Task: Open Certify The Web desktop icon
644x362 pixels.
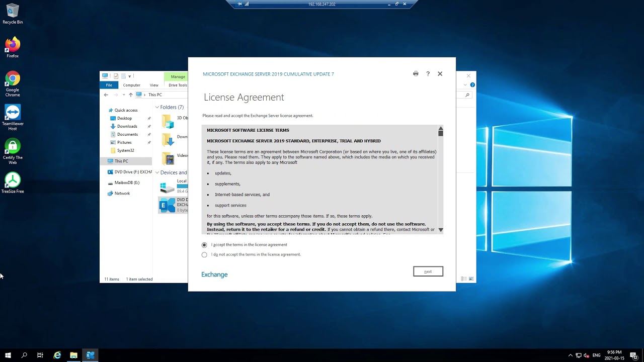Action: click(13, 151)
